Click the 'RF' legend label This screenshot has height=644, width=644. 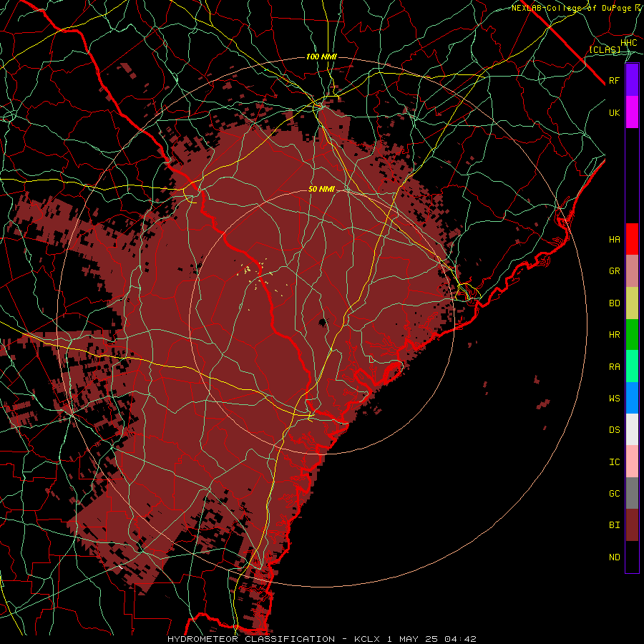615,80
